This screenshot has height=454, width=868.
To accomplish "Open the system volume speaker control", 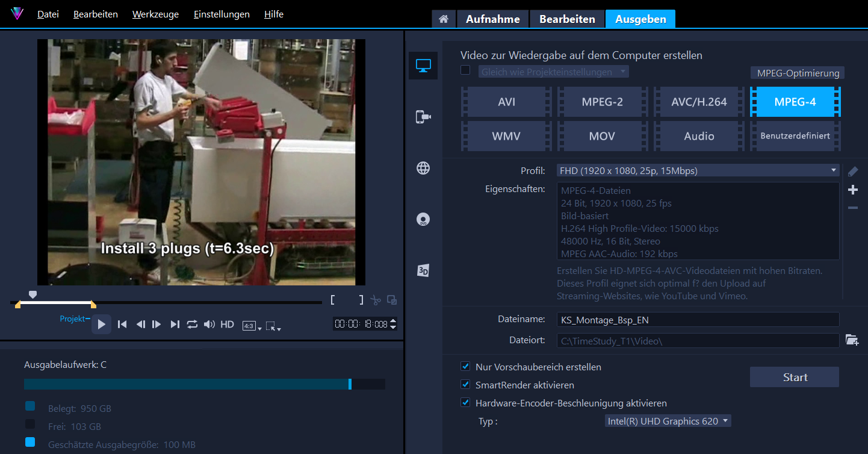I will click(209, 324).
